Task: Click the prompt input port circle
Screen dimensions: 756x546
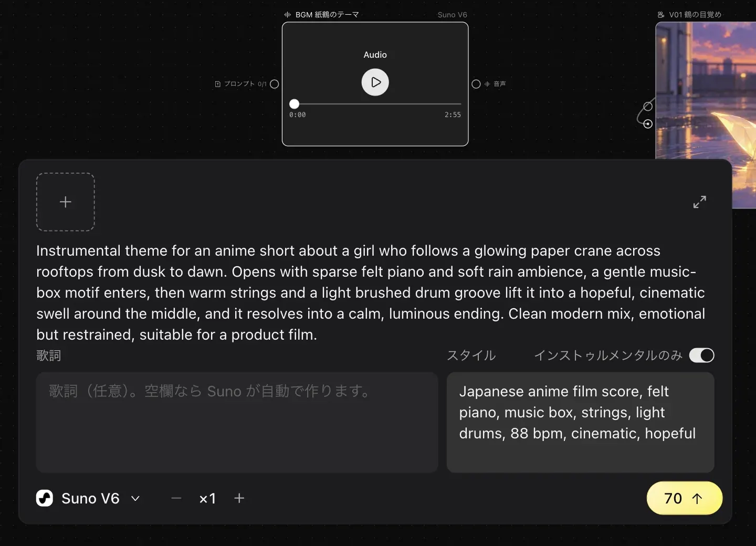Action: pos(274,84)
